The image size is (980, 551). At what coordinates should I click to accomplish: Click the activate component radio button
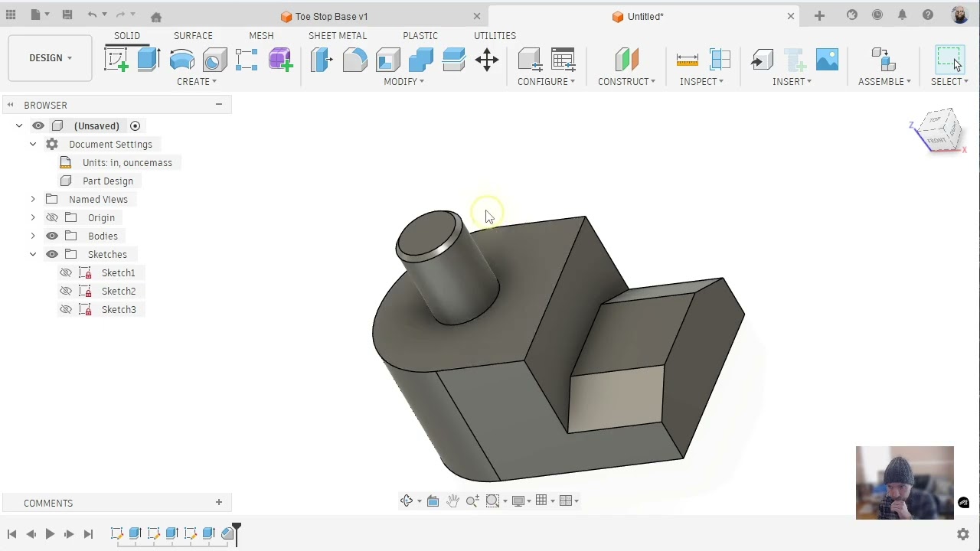[x=135, y=126]
